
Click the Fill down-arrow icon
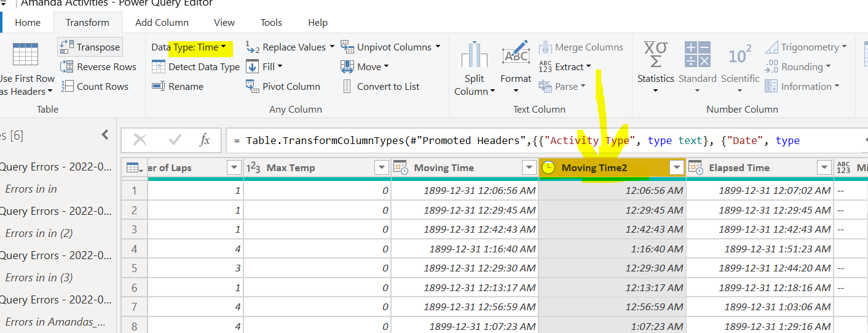(253, 66)
